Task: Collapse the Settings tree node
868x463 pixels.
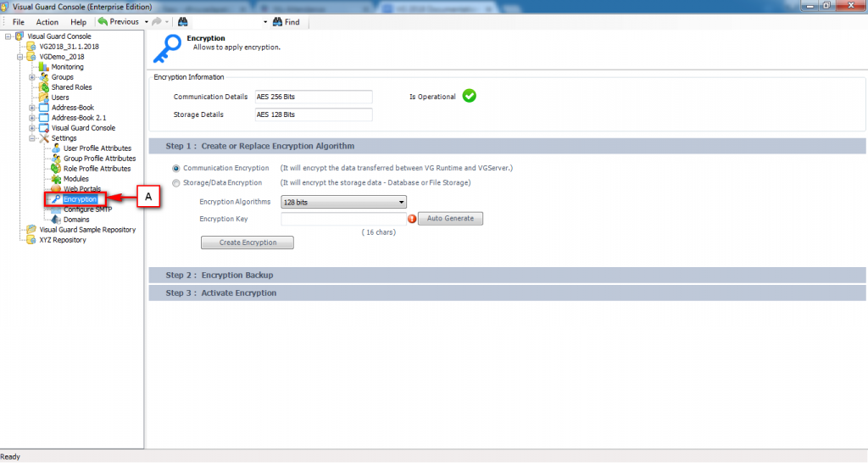Action: tap(32, 138)
